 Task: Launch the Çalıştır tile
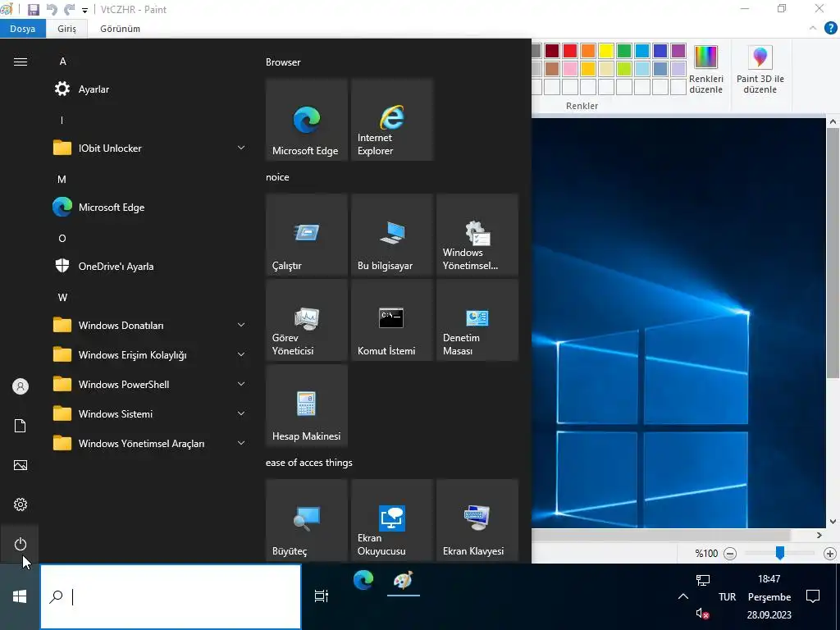coord(307,235)
